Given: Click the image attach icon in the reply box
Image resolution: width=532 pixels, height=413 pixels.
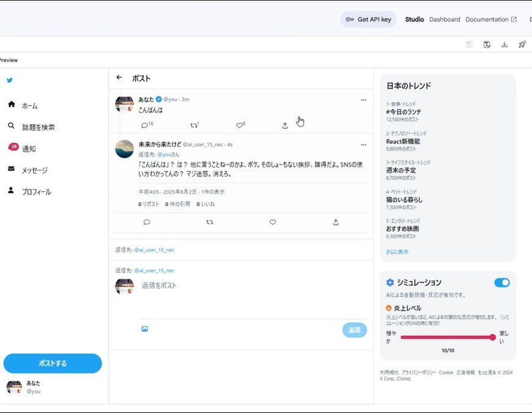Looking at the screenshot, I should (144, 329).
